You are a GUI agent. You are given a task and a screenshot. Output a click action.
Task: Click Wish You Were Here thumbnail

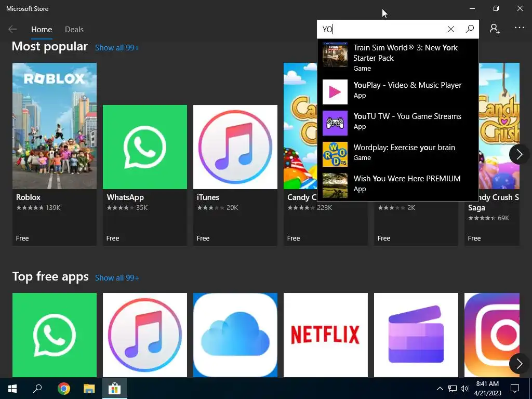click(335, 185)
